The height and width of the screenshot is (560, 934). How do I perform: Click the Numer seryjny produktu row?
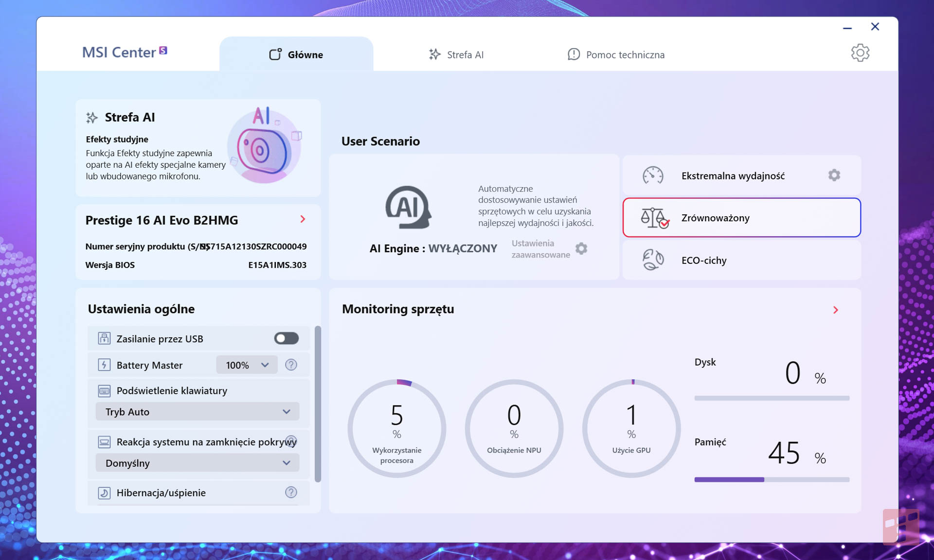pos(196,246)
